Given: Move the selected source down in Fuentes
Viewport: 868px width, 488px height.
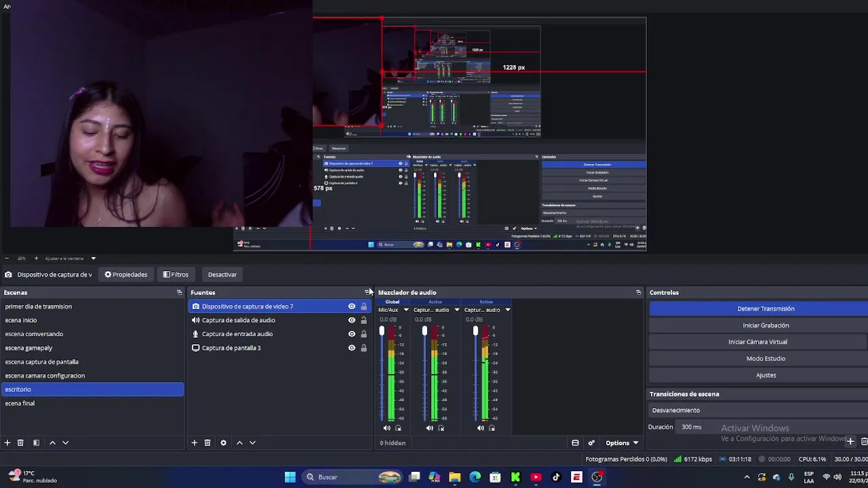Looking at the screenshot, I should click(252, 443).
